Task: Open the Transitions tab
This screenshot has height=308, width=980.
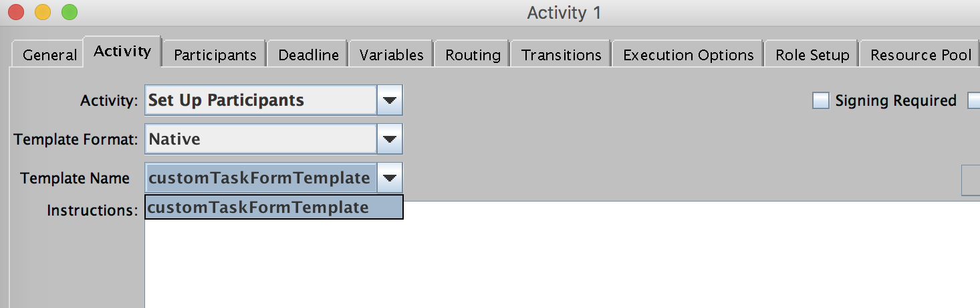Action: (x=561, y=55)
